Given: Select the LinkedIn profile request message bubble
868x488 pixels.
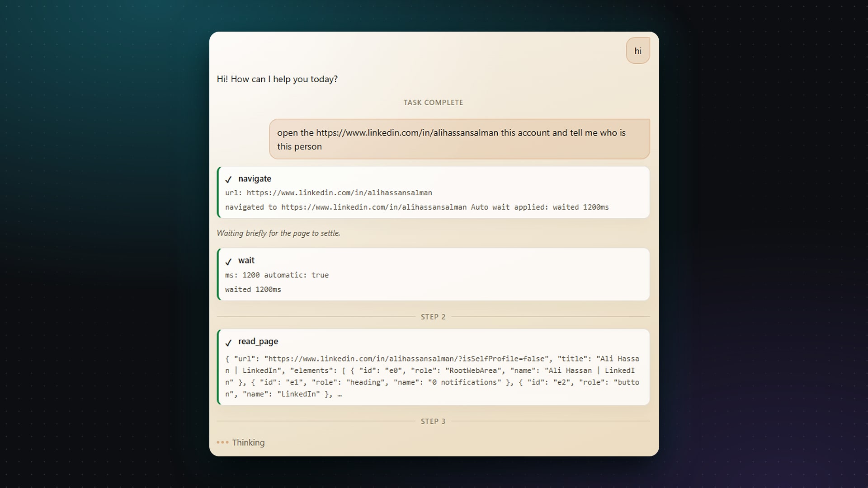Looking at the screenshot, I should (459, 139).
